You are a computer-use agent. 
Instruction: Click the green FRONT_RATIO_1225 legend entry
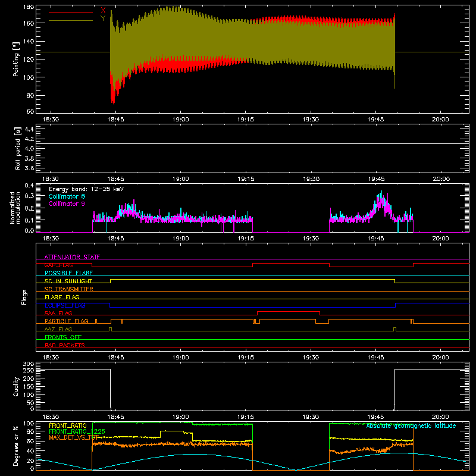point(77,431)
